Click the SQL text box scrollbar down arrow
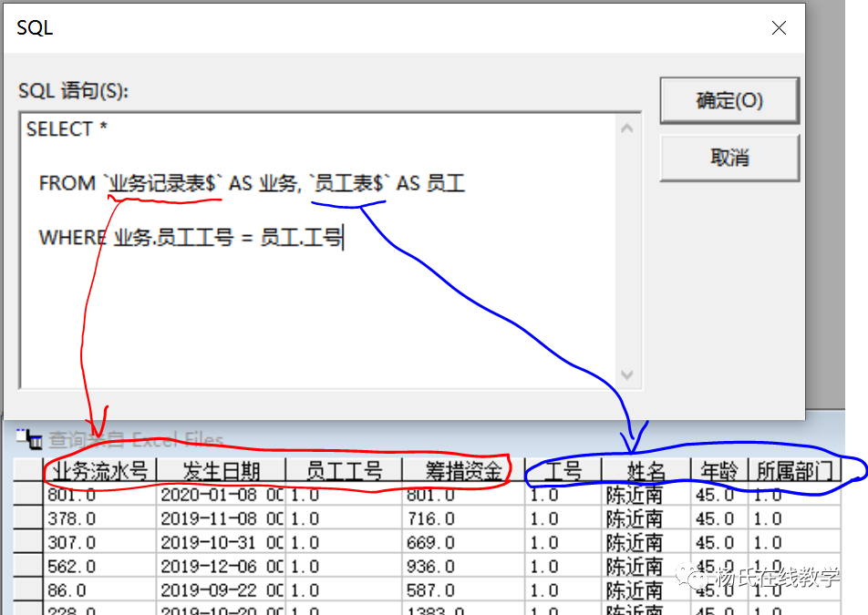 point(628,374)
